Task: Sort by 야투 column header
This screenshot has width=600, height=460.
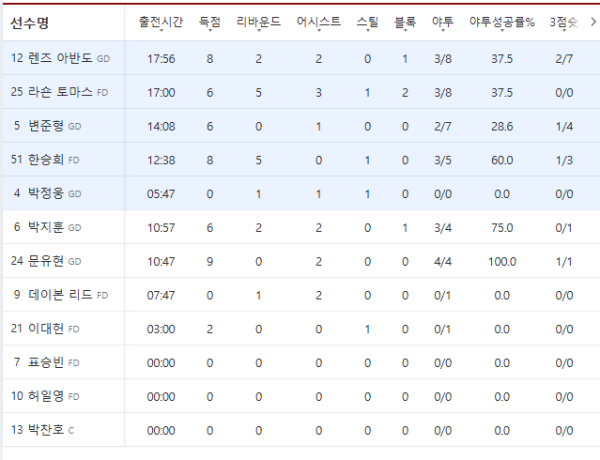Action: (443, 22)
